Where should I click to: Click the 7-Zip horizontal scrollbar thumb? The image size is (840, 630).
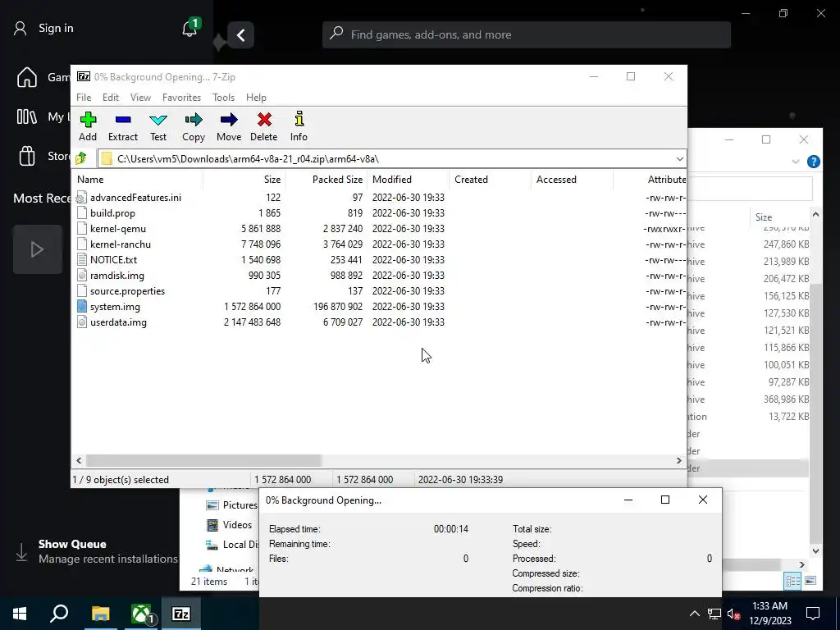point(203,461)
